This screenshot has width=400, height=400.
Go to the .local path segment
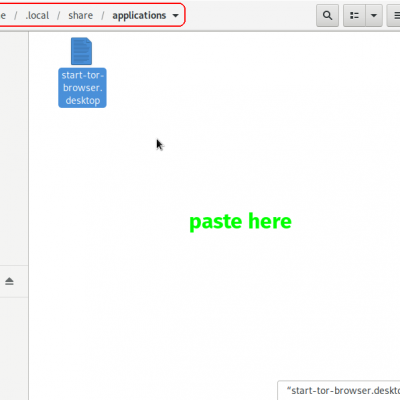click(37, 15)
